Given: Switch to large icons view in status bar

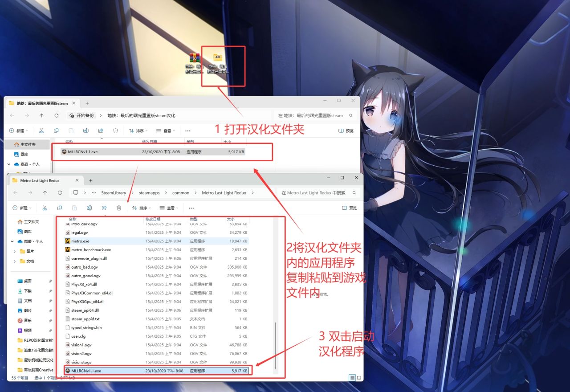Looking at the screenshot, I should 358,378.
